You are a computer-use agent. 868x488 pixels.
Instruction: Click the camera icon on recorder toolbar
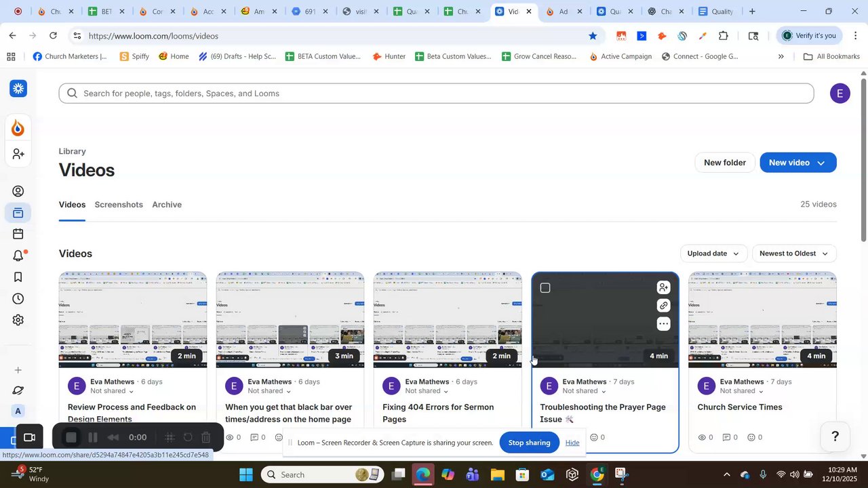[x=29, y=438]
